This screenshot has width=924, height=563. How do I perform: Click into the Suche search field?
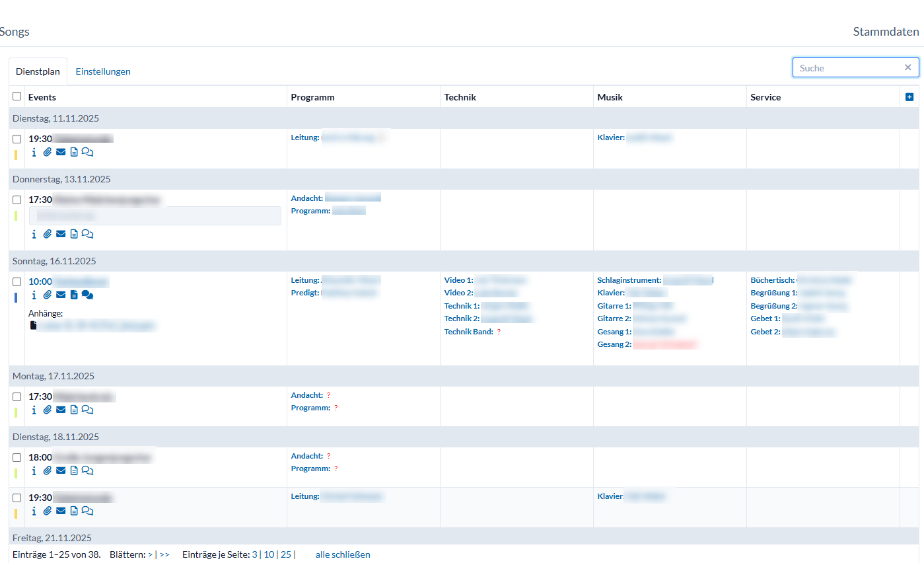pyautogui.click(x=848, y=67)
